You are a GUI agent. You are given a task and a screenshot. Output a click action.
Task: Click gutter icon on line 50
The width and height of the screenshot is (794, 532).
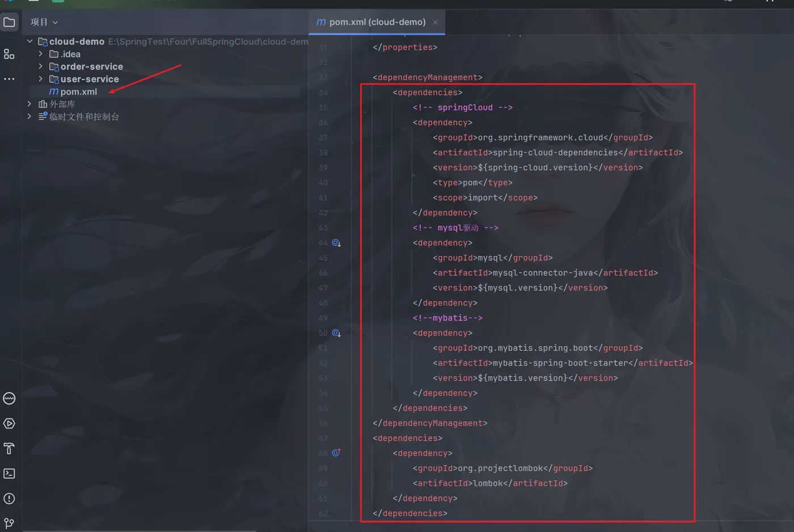336,333
